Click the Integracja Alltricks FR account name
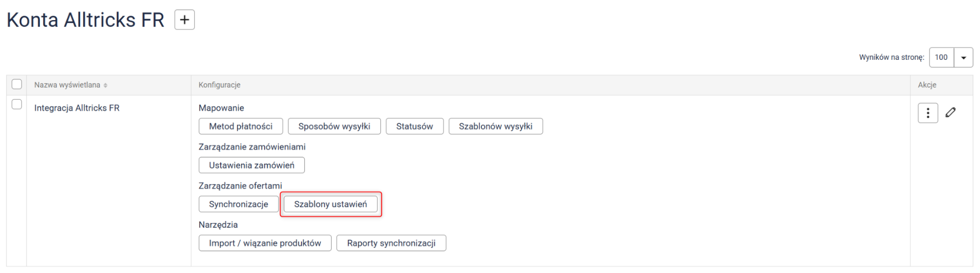Screen dimensions: 980x273 pos(77,108)
